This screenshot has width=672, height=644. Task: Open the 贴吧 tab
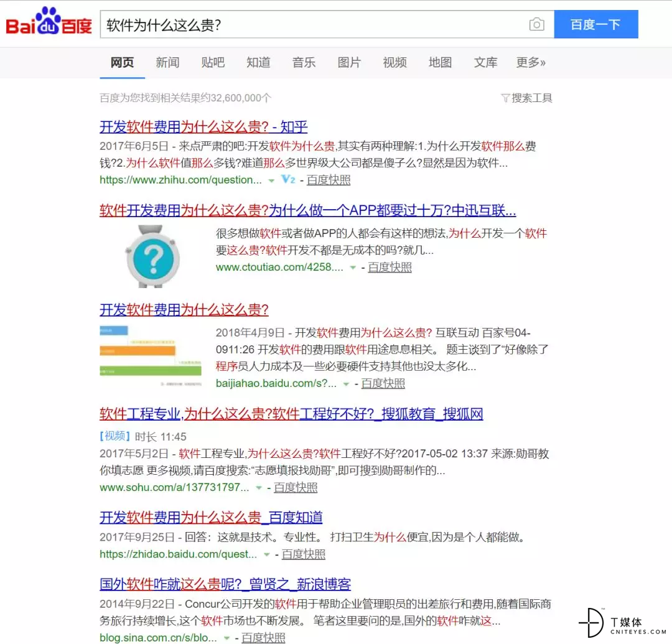(213, 63)
